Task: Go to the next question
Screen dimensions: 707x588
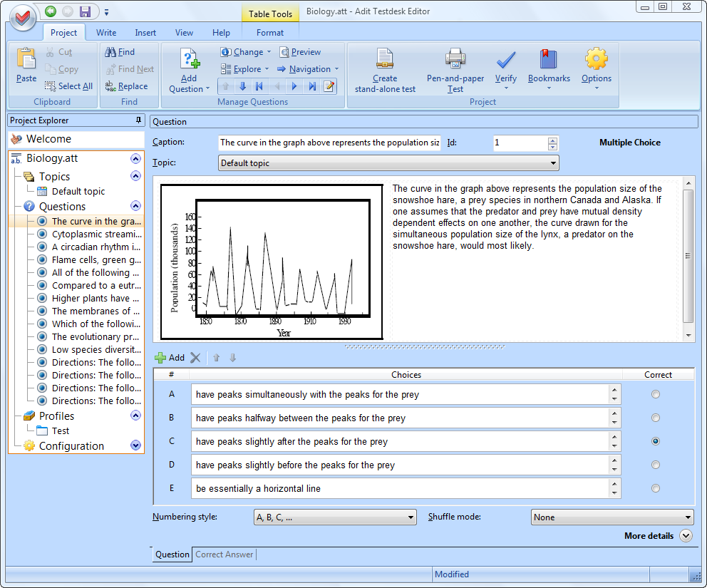Action: (294, 86)
